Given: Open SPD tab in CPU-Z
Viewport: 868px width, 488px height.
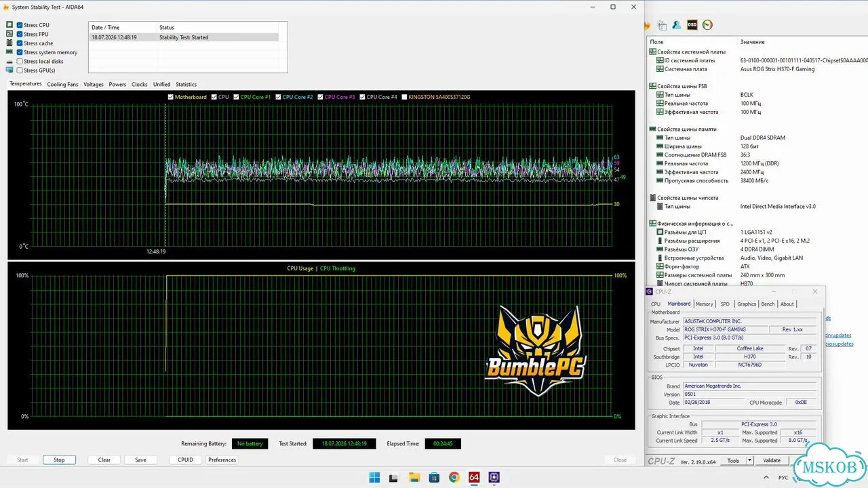Looking at the screenshot, I should [x=725, y=304].
